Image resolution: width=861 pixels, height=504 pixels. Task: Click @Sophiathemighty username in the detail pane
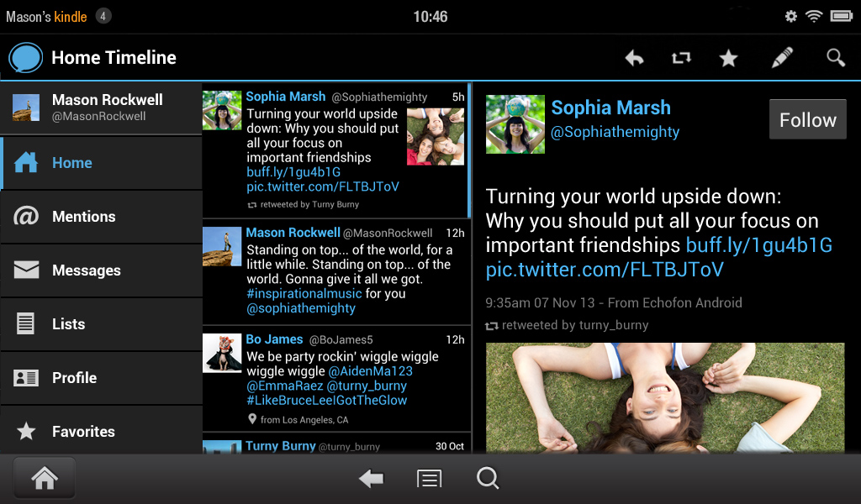[x=616, y=131]
